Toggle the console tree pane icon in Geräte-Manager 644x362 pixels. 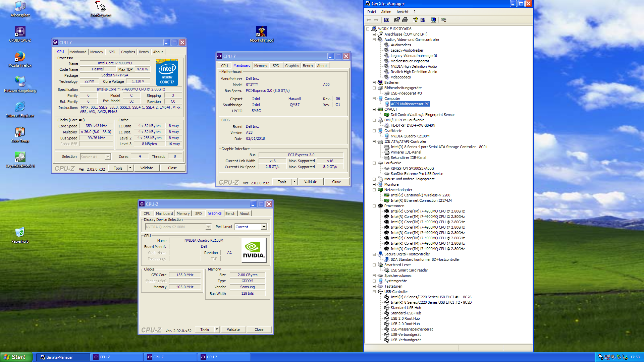(x=387, y=20)
